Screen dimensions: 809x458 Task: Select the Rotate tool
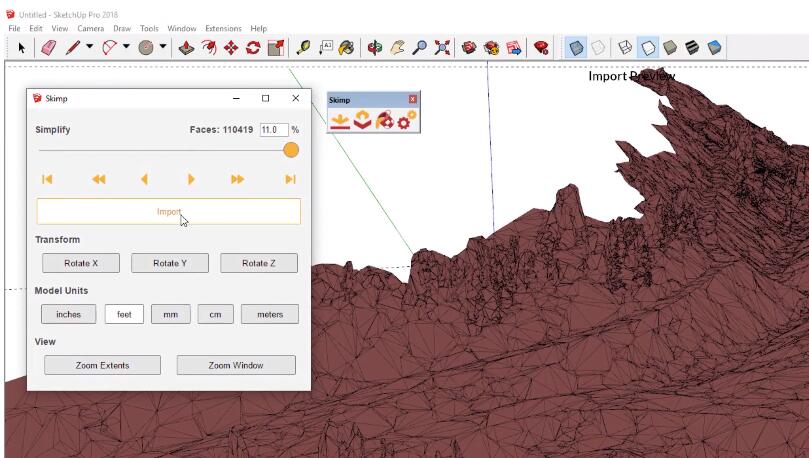tap(253, 48)
